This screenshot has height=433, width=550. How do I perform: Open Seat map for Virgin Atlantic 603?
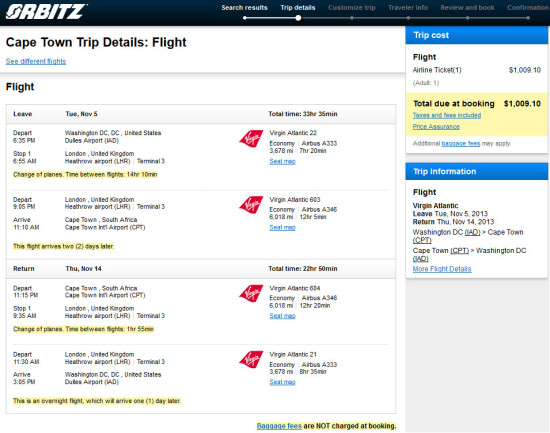tap(282, 227)
